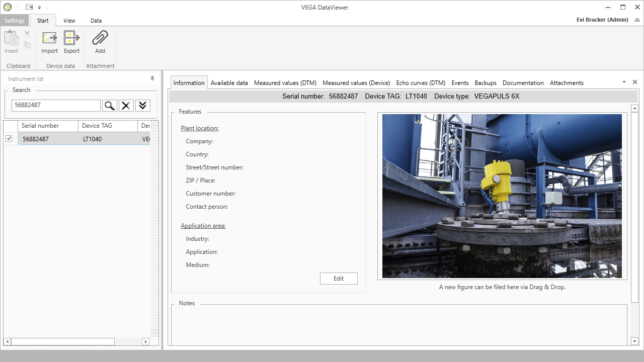The width and height of the screenshot is (644, 362).
Task: Switch to the Backups tab
Action: (x=485, y=82)
